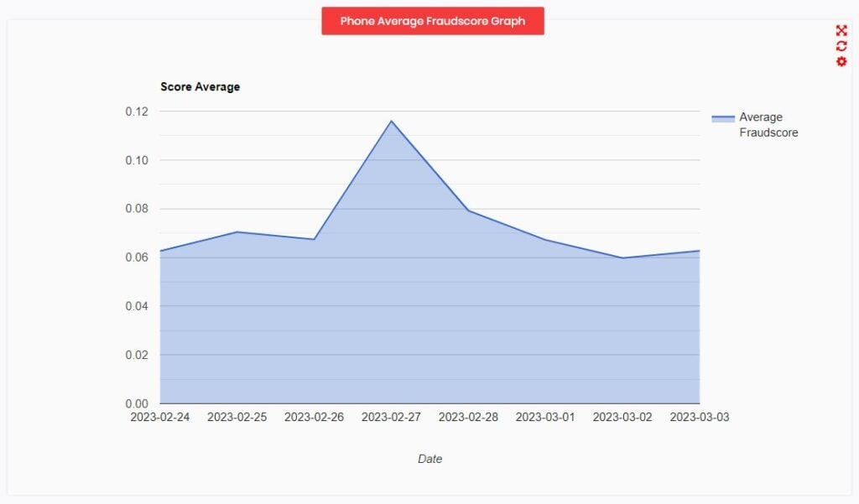The width and height of the screenshot is (859, 504).
Task: Select the data point at 2023-03-01
Action: [x=545, y=239]
